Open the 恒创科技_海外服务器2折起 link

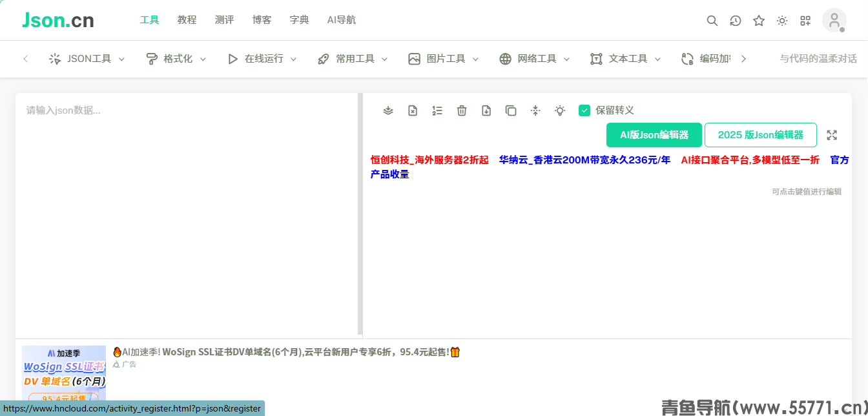(429, 160)
